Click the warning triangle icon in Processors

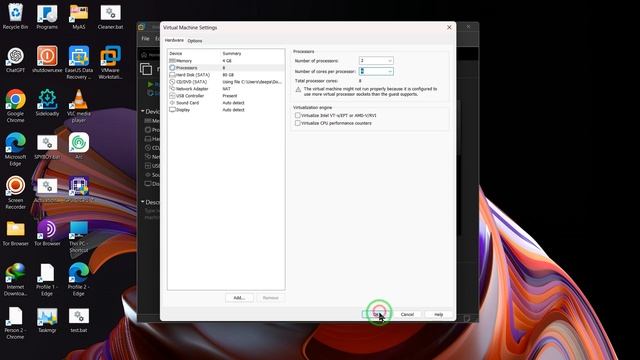pyautogui.click(x=298, y=89)
